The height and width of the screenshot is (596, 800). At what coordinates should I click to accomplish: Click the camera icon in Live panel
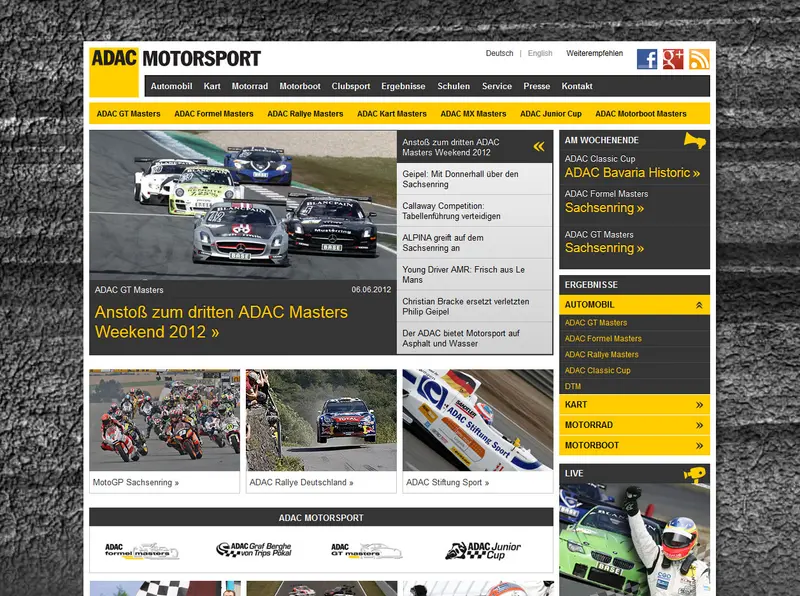tap(694, 474)
